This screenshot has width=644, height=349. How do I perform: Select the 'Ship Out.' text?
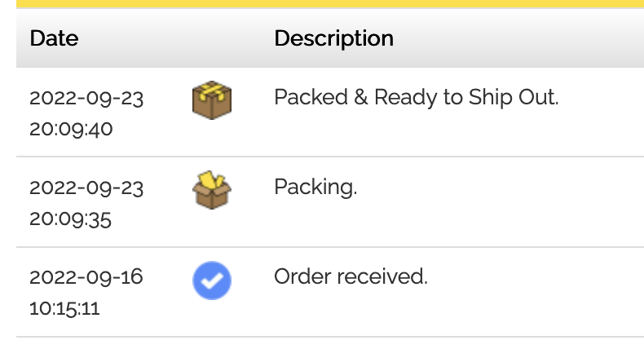tap(514, 97)
